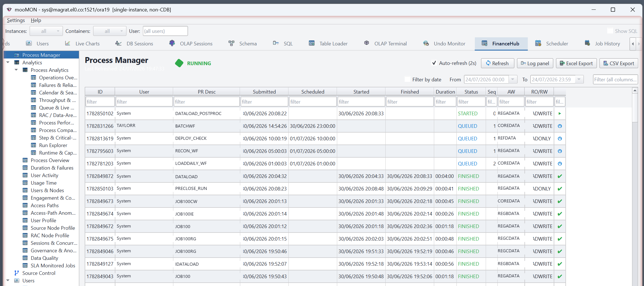Click the clock icon on BATCHWF row

(x=560, y=126)
